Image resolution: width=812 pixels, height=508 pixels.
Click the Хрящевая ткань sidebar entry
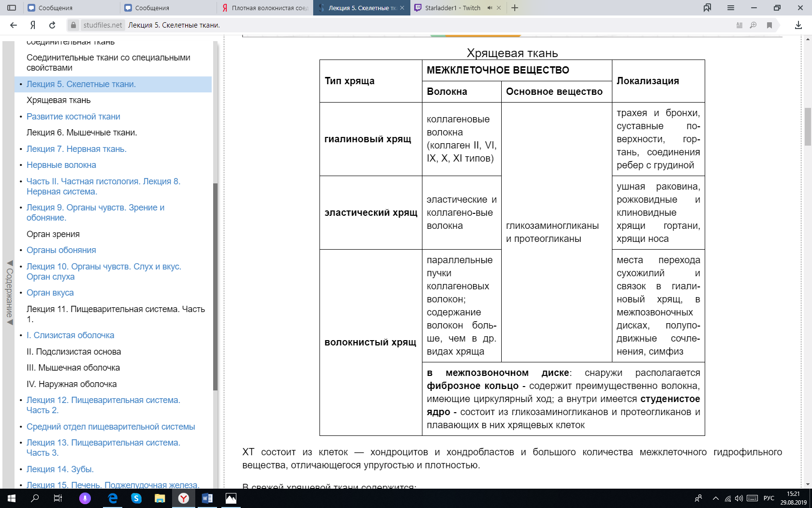pyautogui.click(x=58, y=100)
